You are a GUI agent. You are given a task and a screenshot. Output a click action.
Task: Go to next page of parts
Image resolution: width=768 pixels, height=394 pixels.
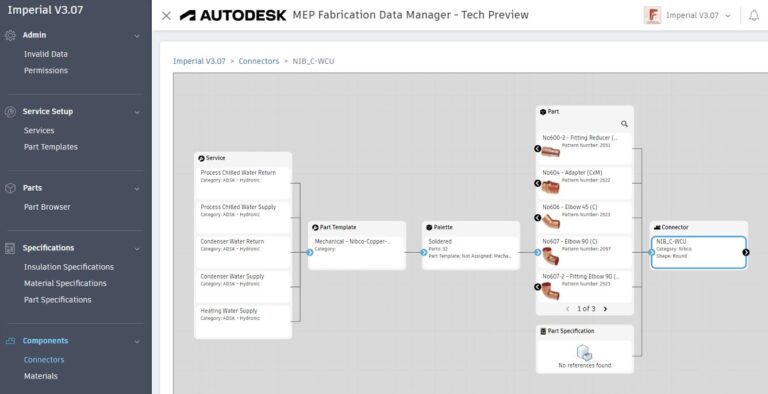pyautogui.click(x=605, y=309)
